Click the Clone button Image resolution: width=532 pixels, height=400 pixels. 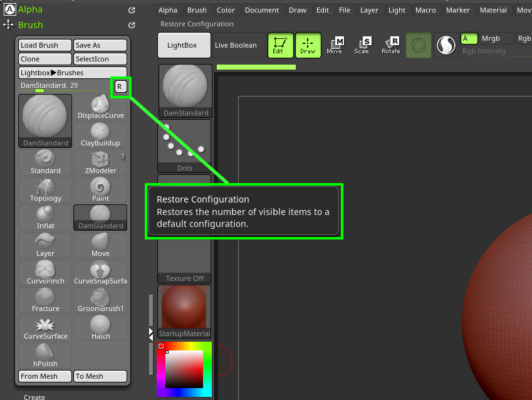coord(45,59)
